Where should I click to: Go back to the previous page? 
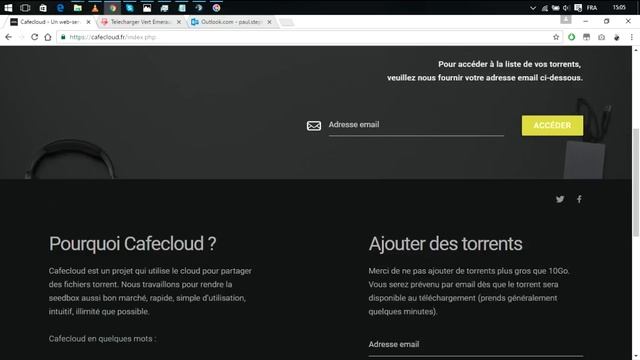(9, 37)
